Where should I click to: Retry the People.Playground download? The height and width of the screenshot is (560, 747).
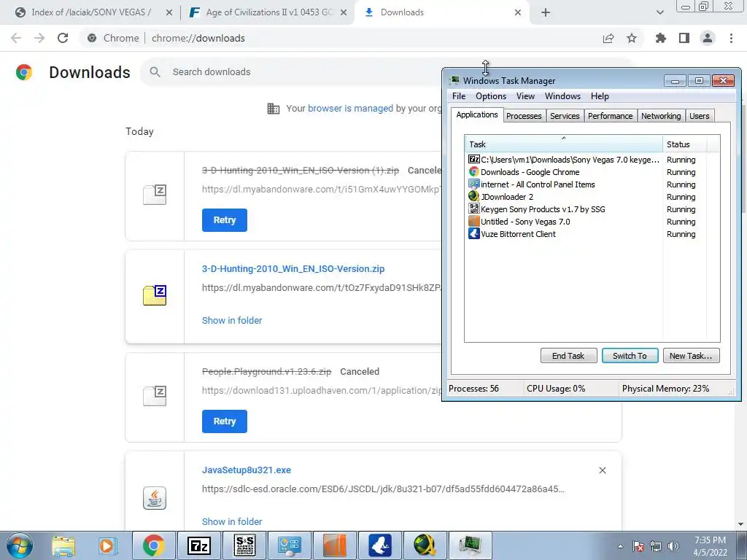tap(225, 421)
